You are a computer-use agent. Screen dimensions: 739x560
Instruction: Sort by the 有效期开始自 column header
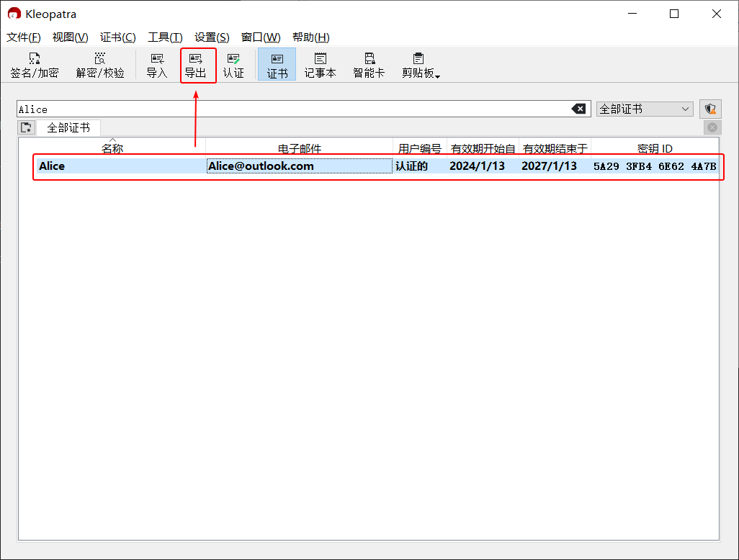click(483, 148)
